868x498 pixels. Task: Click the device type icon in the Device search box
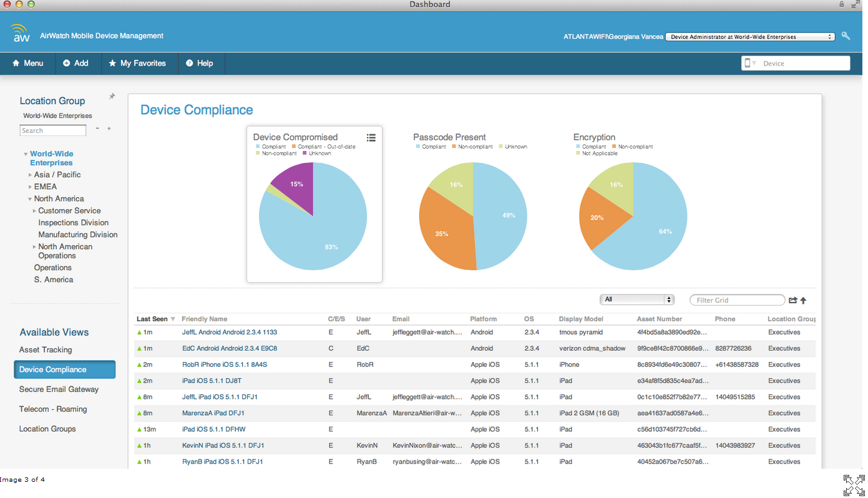tap(748, 63)
